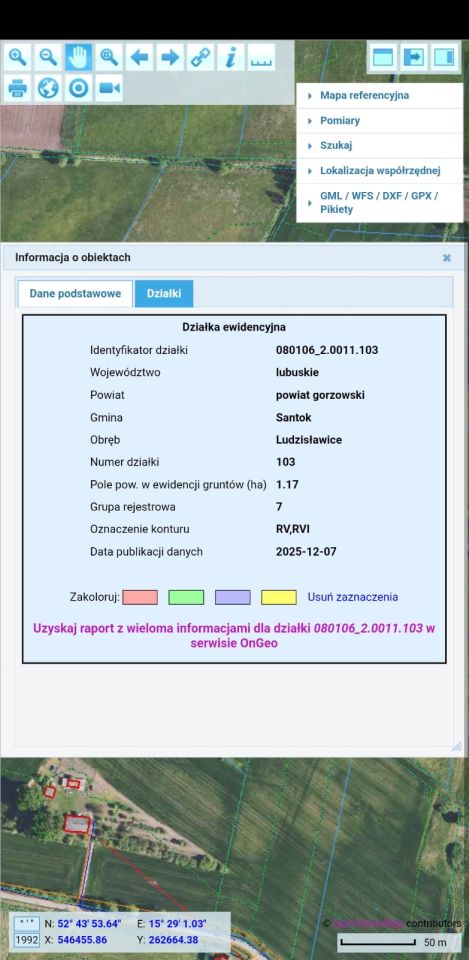Click the Działka ewidencyjna heading
Image resolution: width=469 pixels, height=960 pixels.
coord(234,328)
